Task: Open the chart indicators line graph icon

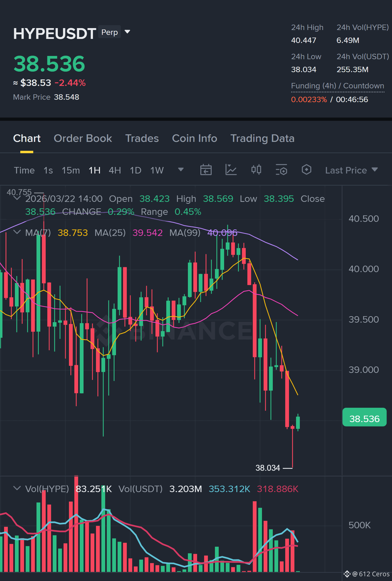Action: pyautogui.click(x=231, y=170)
